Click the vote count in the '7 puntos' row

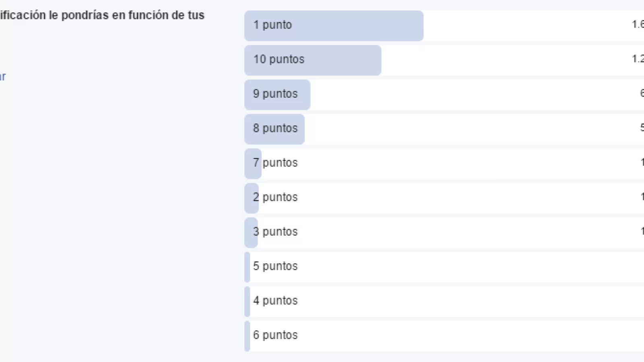[642, 162]
